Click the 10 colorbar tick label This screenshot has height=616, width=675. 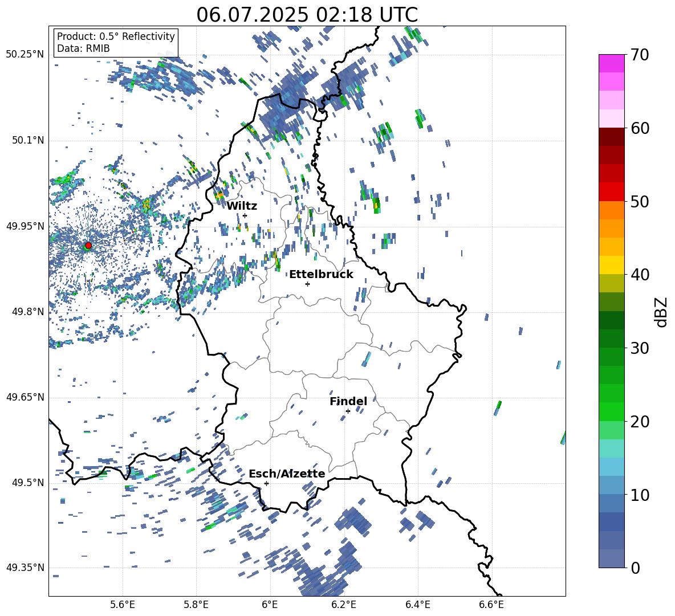[640, 495]
